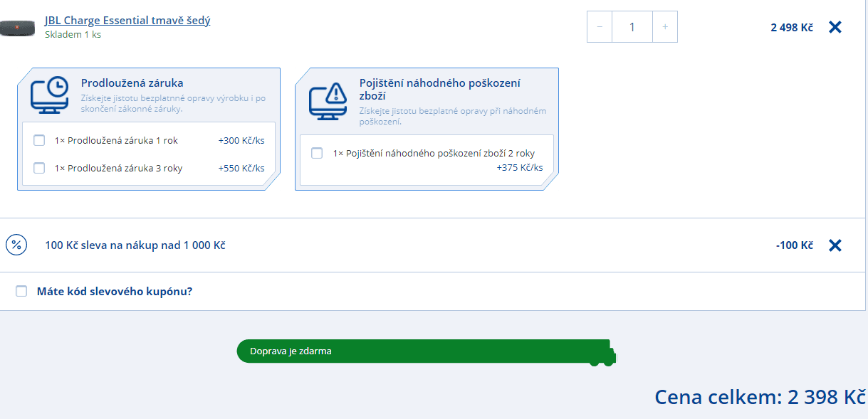Click the percent discount icon
Screen dimensions: 868x419
point(16,245)
